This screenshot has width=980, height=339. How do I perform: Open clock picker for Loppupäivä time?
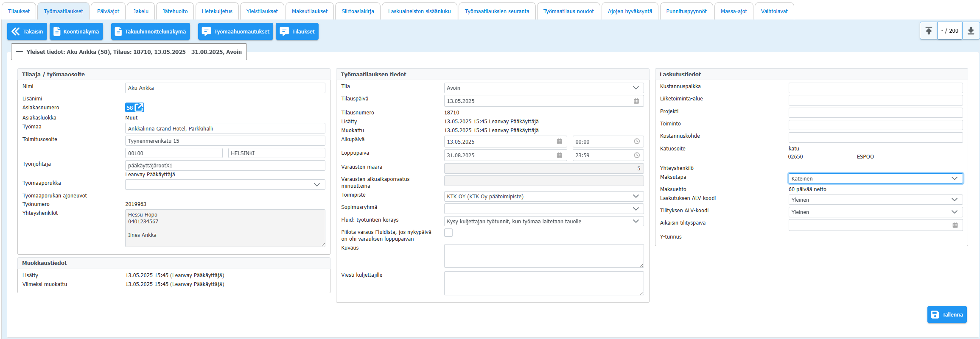[x=636, y=156]
